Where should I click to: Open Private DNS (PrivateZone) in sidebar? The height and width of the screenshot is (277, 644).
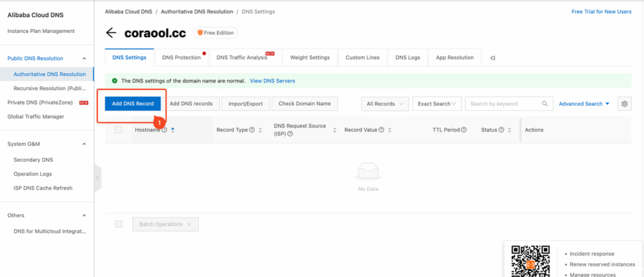click(40, 103)
